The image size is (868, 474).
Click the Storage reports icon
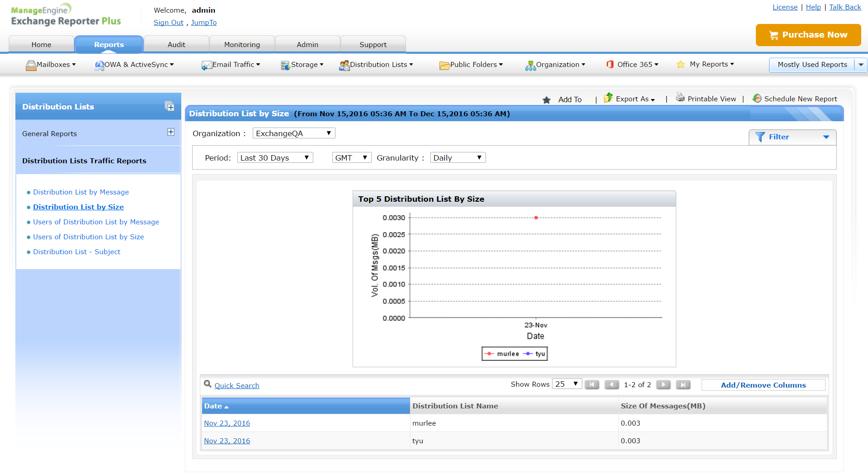285,65
